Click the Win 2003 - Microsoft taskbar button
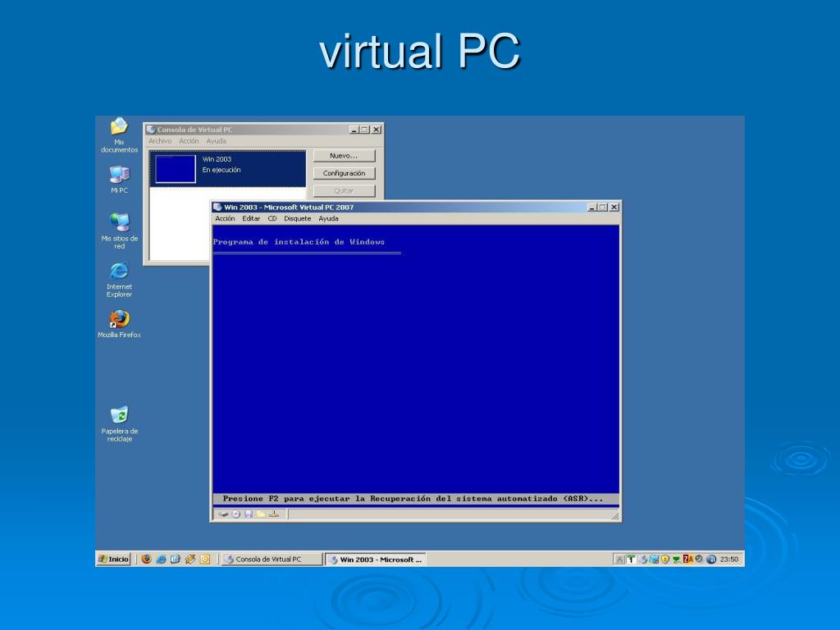This screenshot has width=840, height=630. pyautogui.click(x=376, y=559)
